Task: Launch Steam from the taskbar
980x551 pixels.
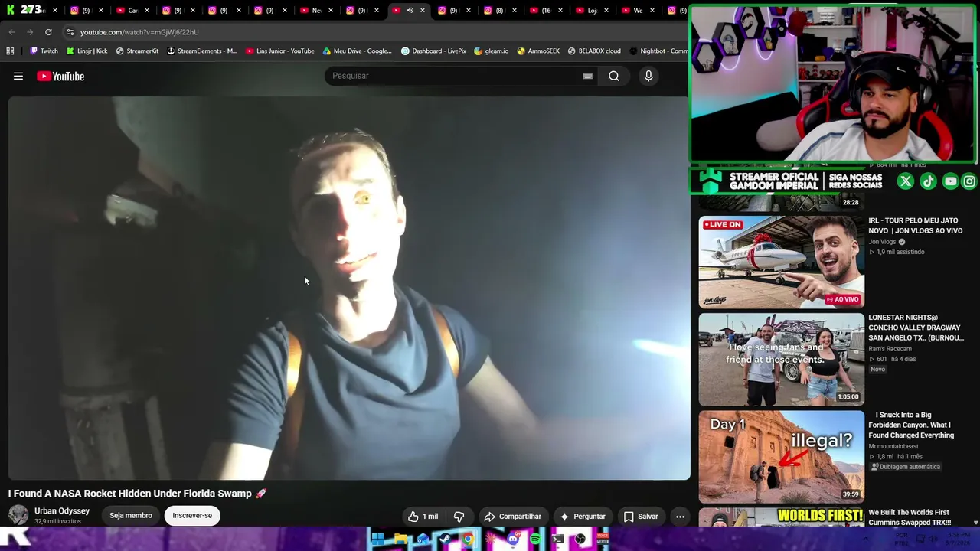Action: 445,540
